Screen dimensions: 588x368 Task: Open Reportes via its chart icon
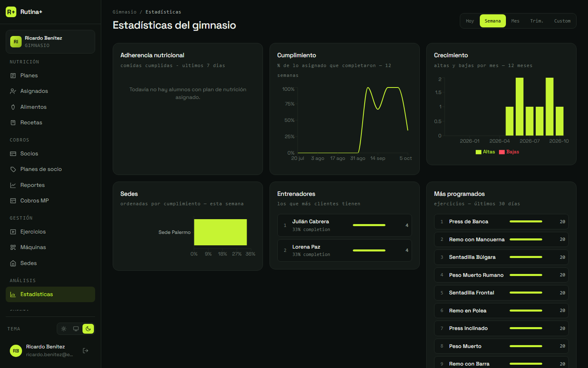click(13, 185)
